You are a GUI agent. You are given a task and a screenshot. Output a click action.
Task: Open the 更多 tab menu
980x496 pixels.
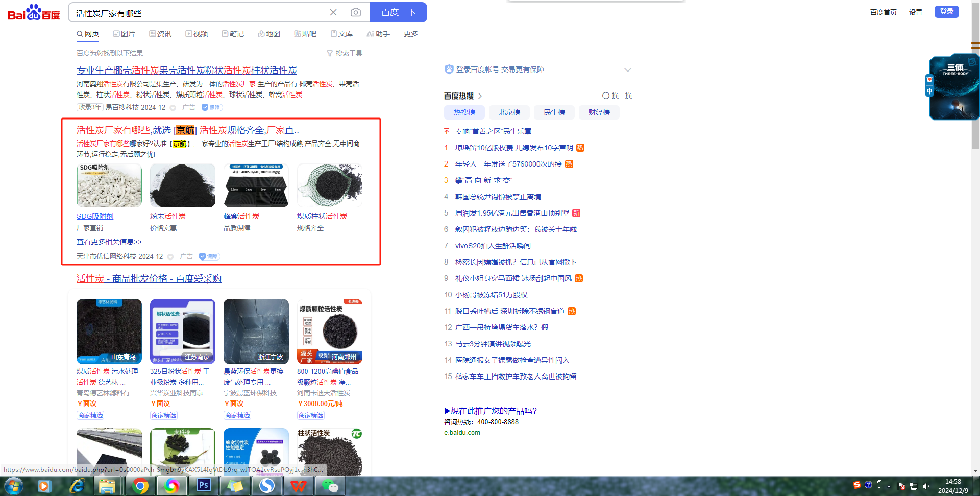(x=411, y=34)
